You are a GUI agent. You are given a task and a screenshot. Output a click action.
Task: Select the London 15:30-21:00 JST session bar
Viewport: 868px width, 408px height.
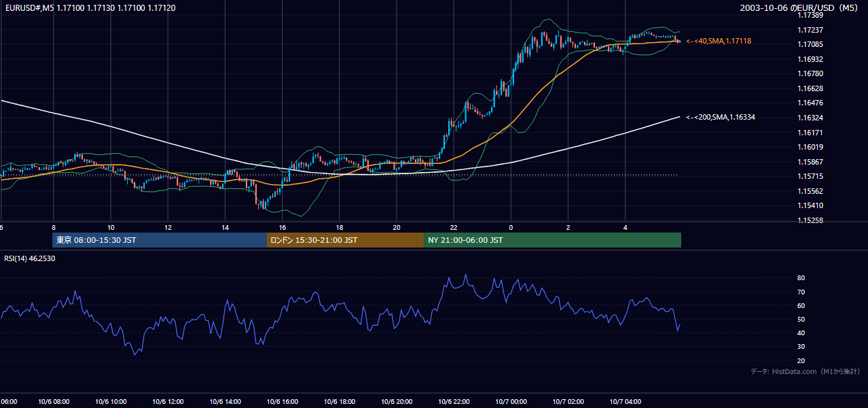[x=345, y=240]
